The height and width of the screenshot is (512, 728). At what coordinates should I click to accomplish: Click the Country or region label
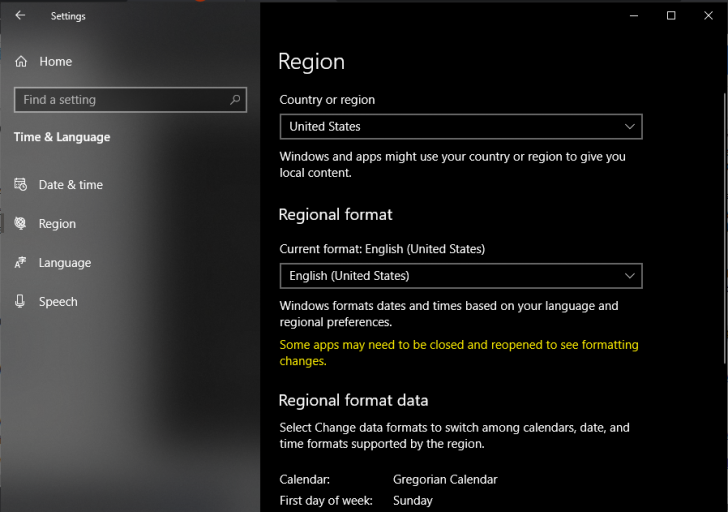click(327, 100)
